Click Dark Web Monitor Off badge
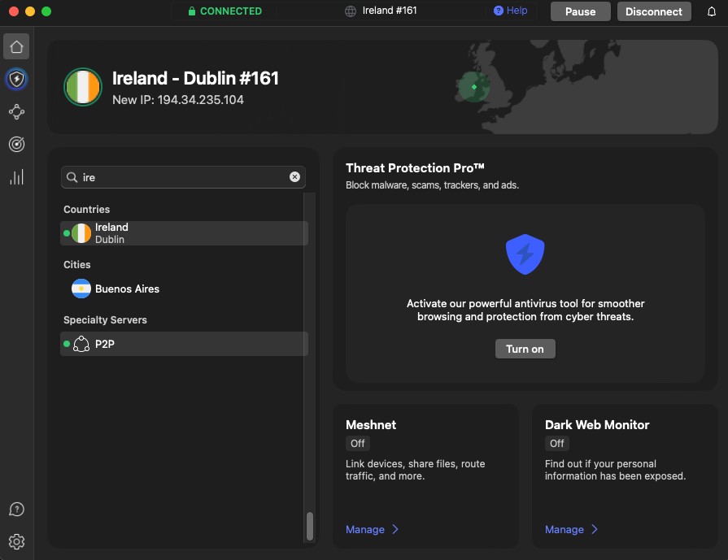 coord(556,444)
